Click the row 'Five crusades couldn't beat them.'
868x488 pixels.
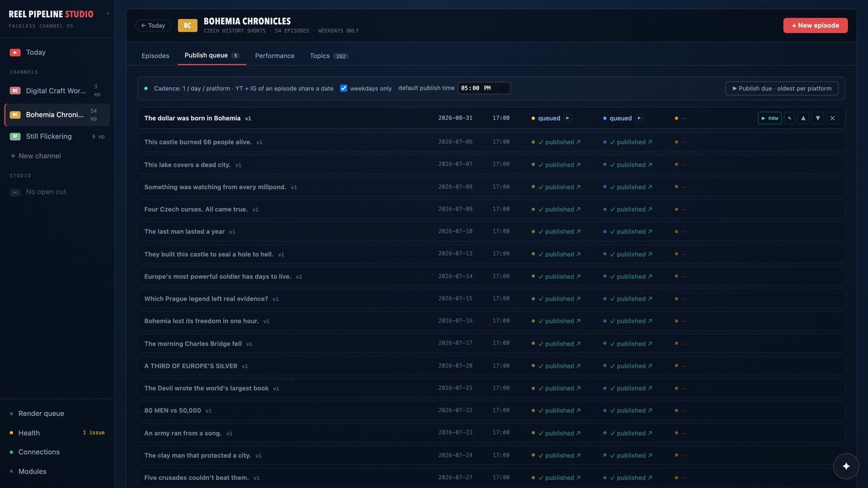click(x=491, y=478)
